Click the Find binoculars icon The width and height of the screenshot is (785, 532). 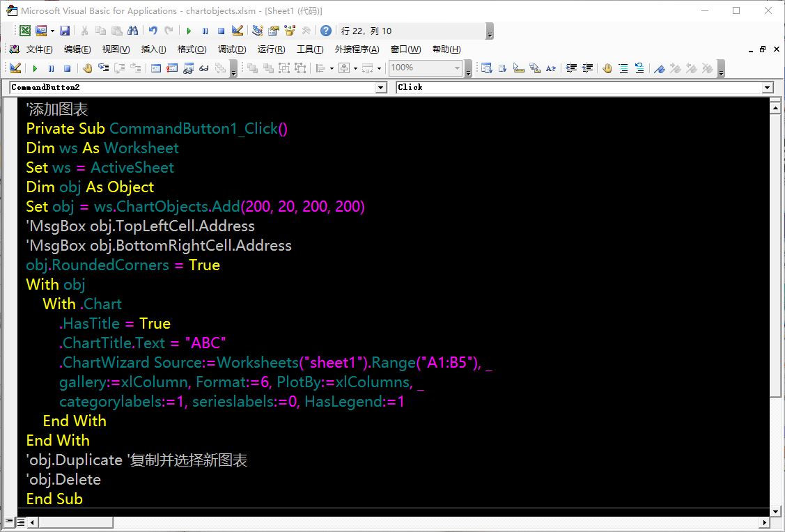132,31
